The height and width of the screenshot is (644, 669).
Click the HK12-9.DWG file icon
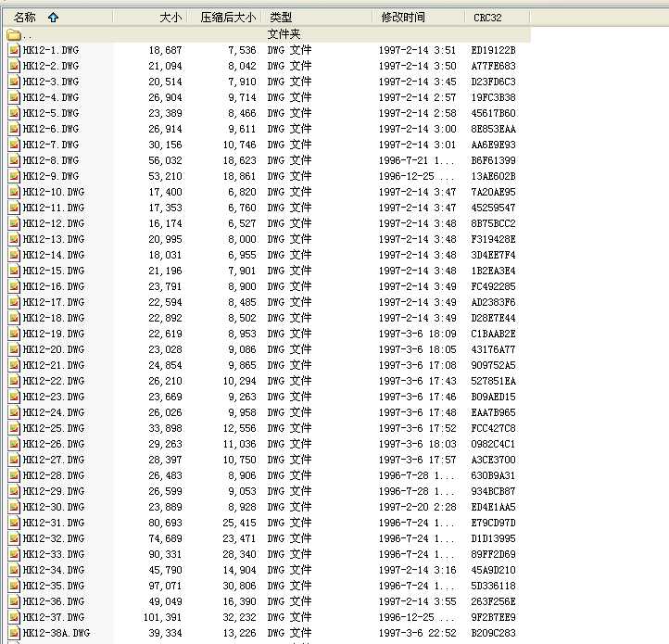(x=14, y=176)
